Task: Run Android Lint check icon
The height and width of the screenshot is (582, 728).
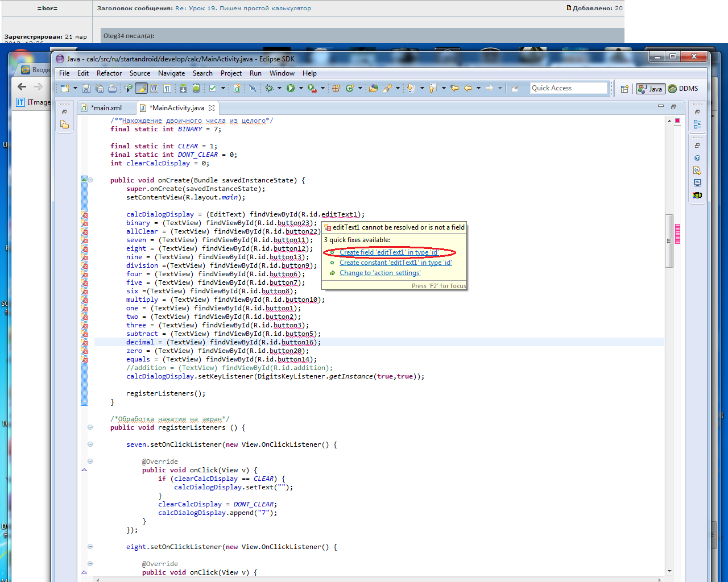Action: point(212,88)
